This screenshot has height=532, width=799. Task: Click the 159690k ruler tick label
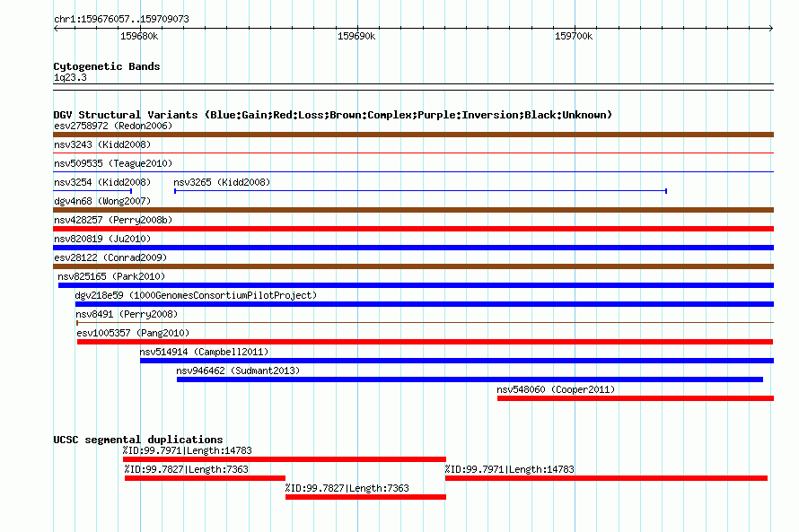pyautogui.click(x=356, y=36)
